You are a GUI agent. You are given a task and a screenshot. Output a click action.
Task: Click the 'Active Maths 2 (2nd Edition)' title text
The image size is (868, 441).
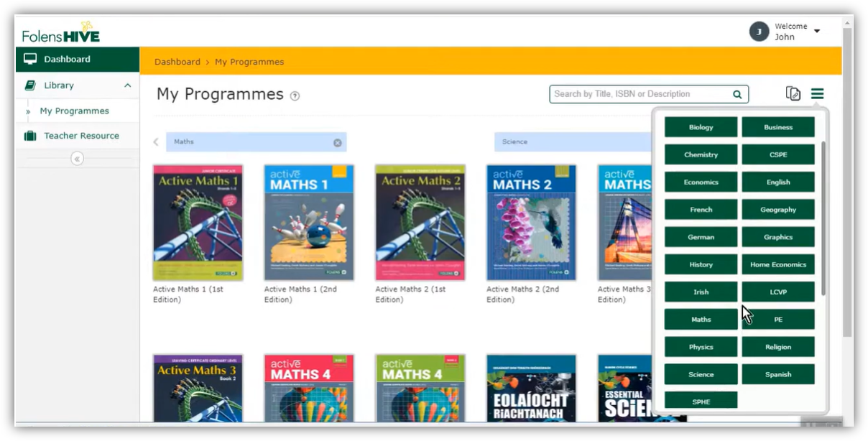(x=523, y=294)
